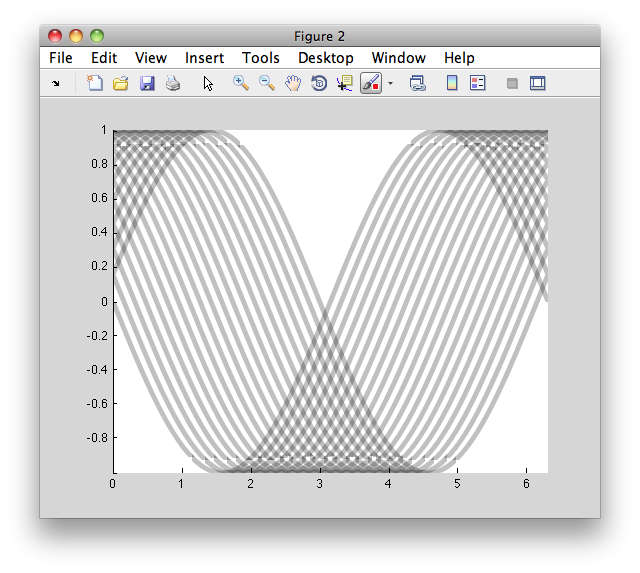
Task: Click the Show Plot Tools dock icon
Action: [x=538, y=83]
